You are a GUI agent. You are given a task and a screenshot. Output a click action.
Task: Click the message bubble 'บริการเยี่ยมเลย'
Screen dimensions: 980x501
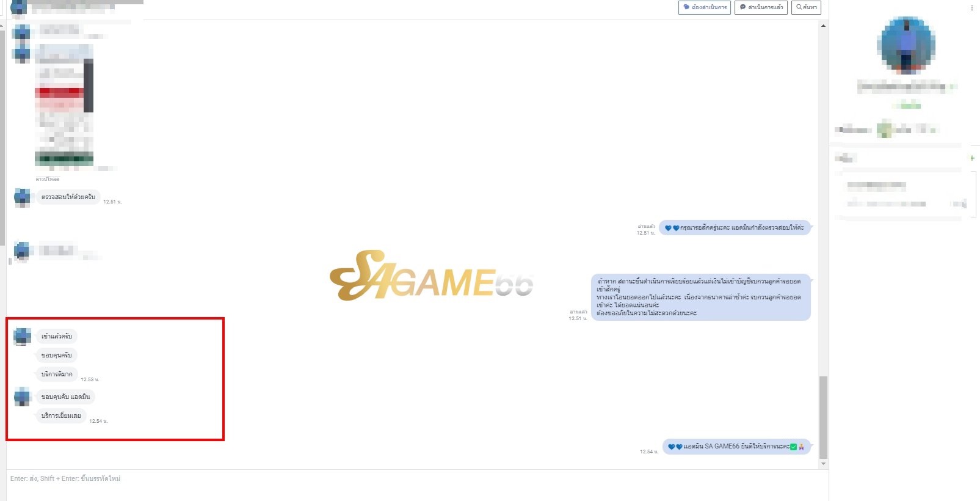pos(61,415)
